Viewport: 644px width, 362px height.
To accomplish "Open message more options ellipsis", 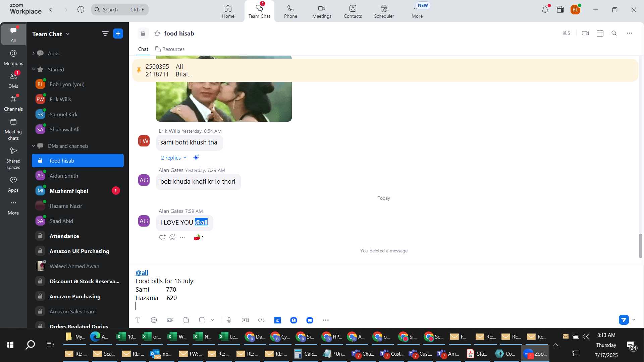I will pyautogui.click(x=182, y=237).
